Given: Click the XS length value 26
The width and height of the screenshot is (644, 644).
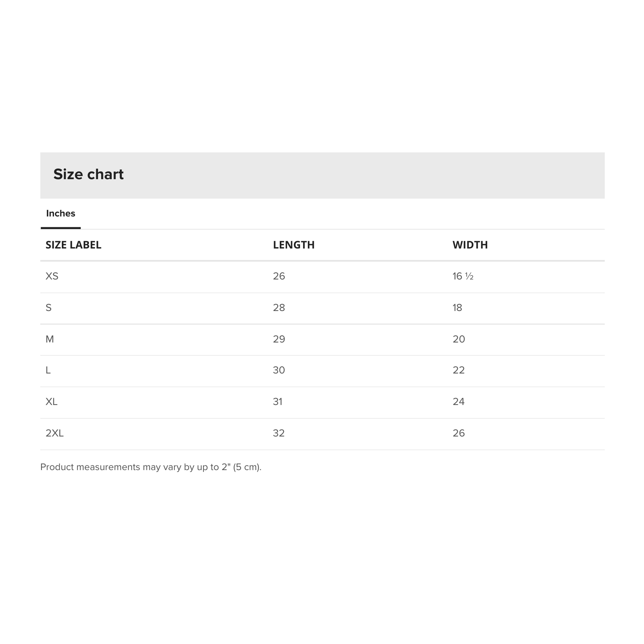Looking at the screenshot, I should tap(279, 276).
